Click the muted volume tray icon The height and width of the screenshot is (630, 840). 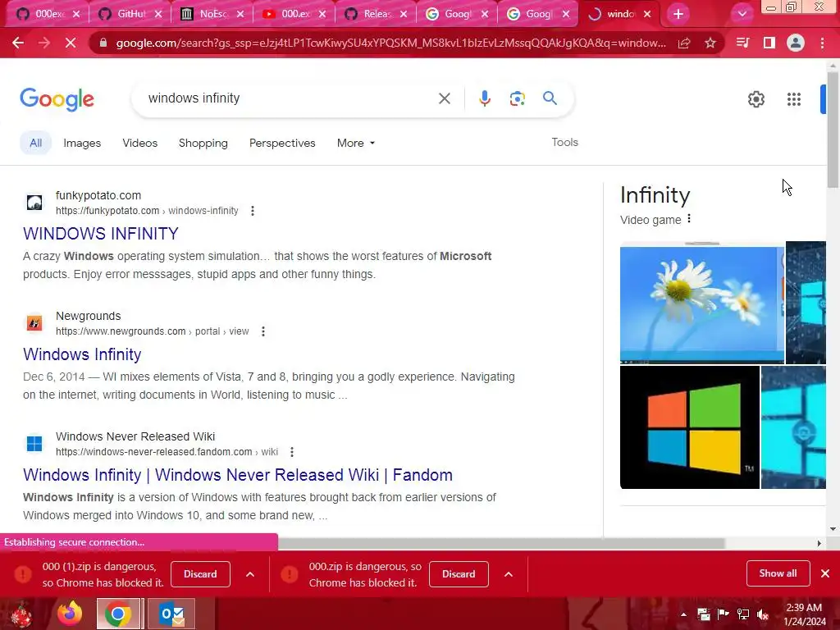(763, 614)
